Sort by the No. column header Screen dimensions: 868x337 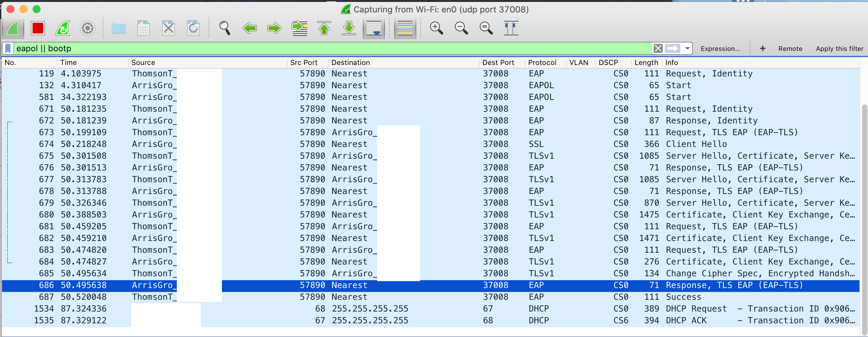(30, 63)
